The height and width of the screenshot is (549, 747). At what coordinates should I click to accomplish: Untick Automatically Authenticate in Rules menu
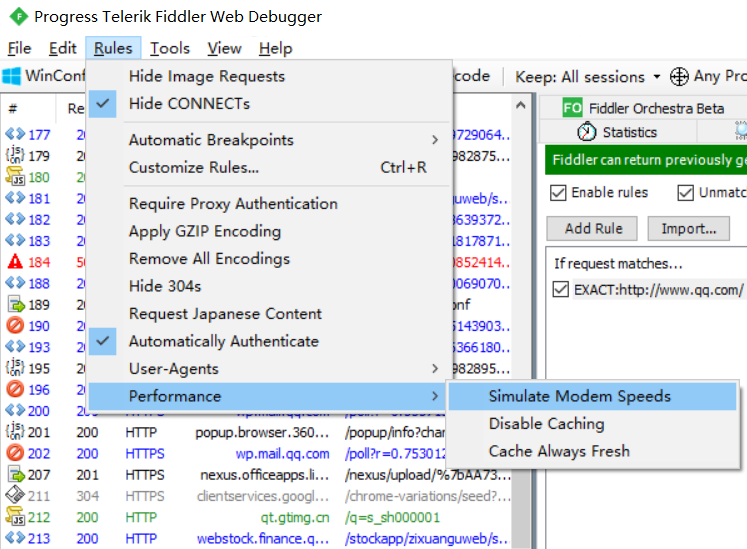[x=103, y=341]
